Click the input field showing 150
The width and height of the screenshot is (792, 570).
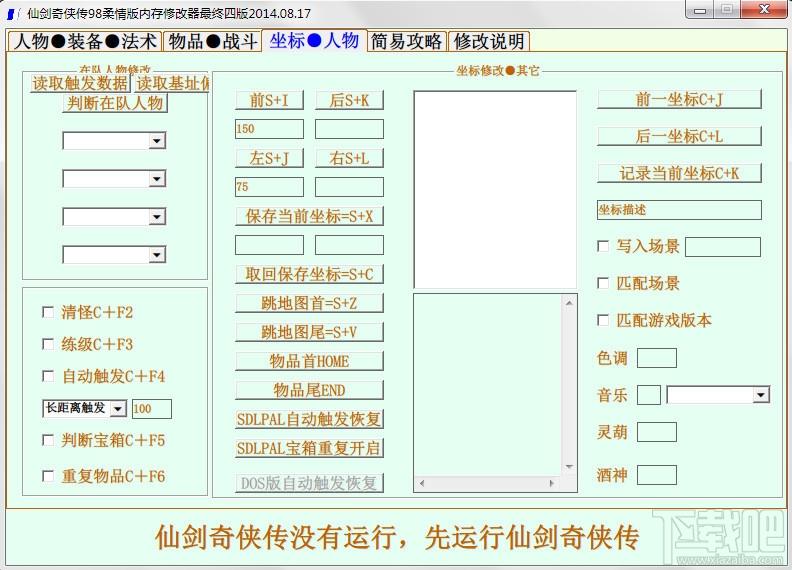coord(269,129)
